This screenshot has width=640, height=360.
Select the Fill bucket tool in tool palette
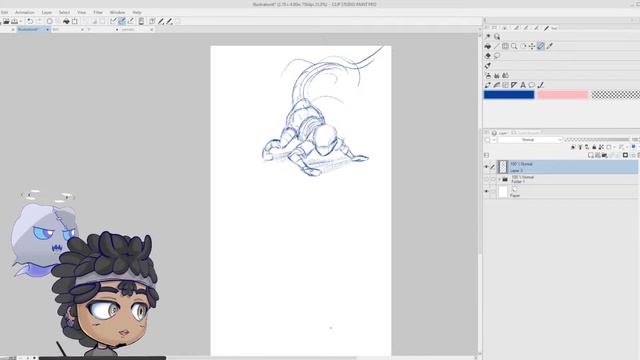[x=488, y=46]
